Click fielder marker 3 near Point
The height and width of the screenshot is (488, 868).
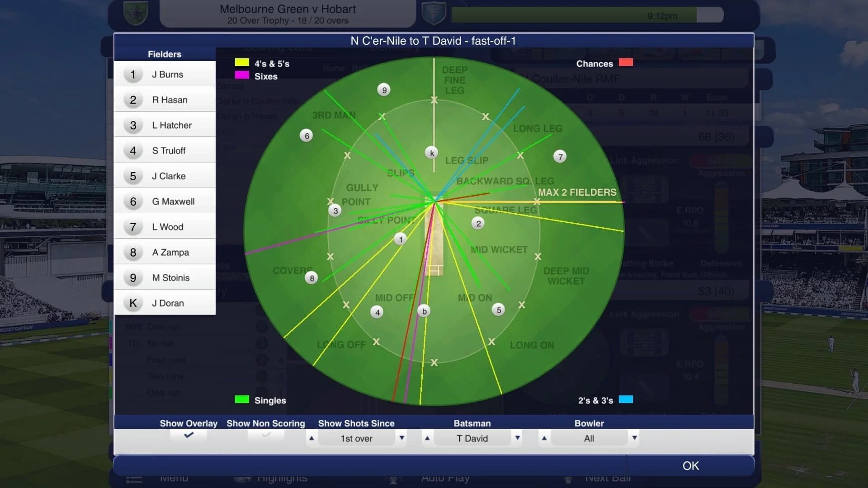[x=335, y=210]
